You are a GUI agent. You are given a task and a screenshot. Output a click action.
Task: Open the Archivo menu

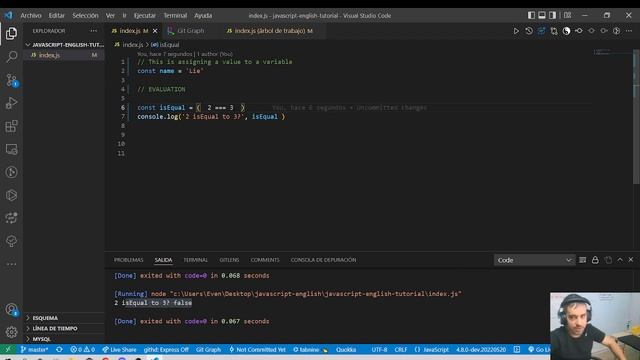coord(31,16)
